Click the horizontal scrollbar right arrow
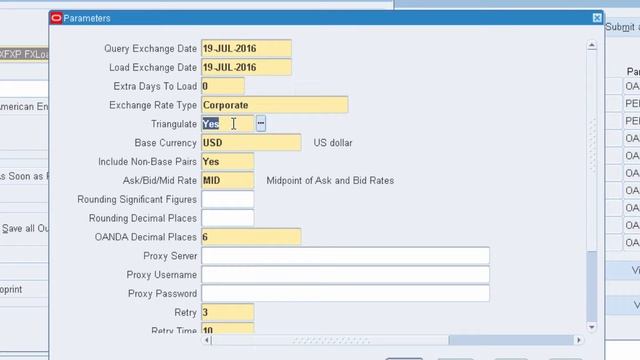 [x=578, y=340]
